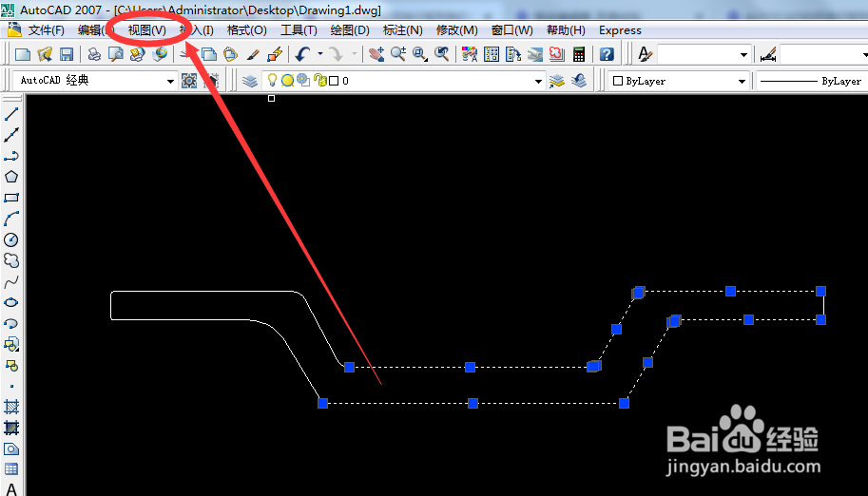Click the Block Editor lightning icon
This screenshot has width=868, height=496.
pos(275,54)
